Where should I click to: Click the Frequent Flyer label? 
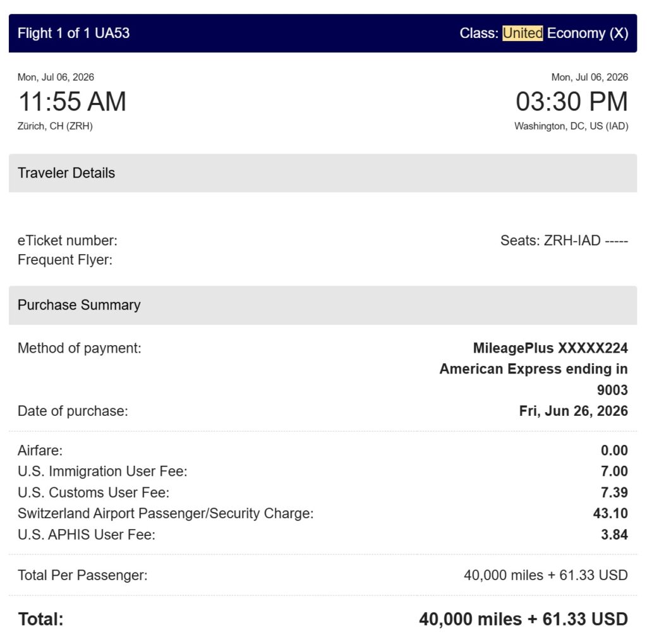[65, 260]
